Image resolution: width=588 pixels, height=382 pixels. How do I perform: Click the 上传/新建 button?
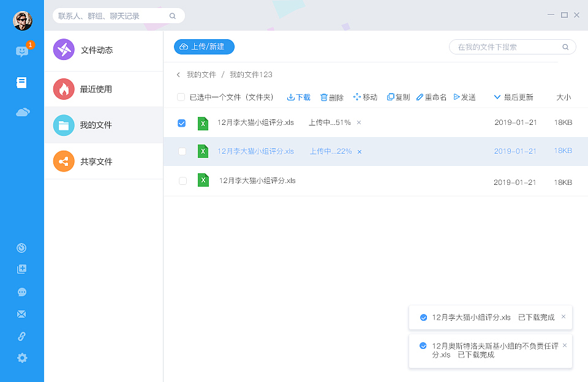(204, 47)
